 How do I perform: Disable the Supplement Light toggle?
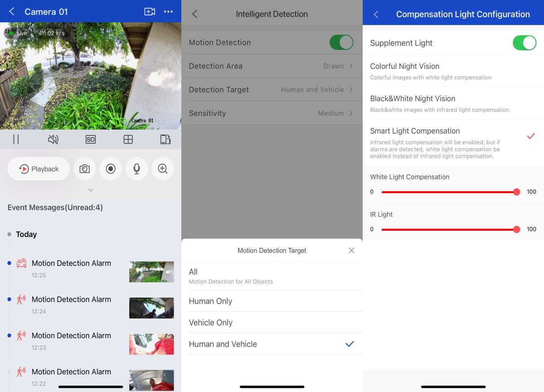pos(524,43)
